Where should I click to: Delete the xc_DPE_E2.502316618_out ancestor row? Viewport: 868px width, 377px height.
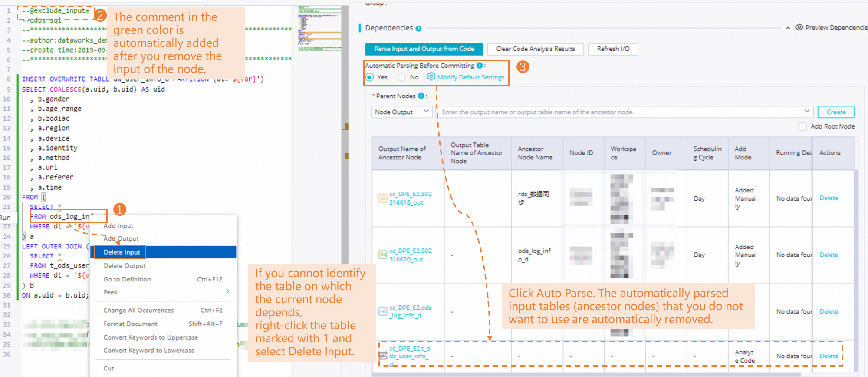coord(829,198)
